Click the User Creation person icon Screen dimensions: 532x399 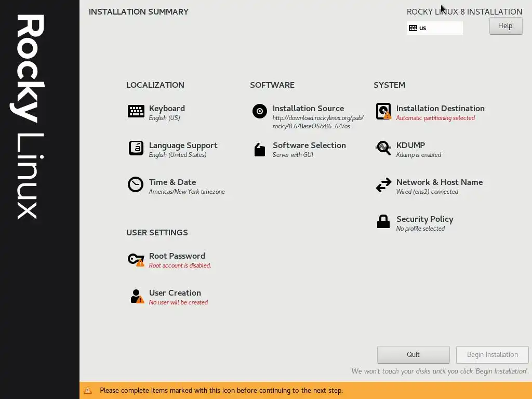(137, 296)
